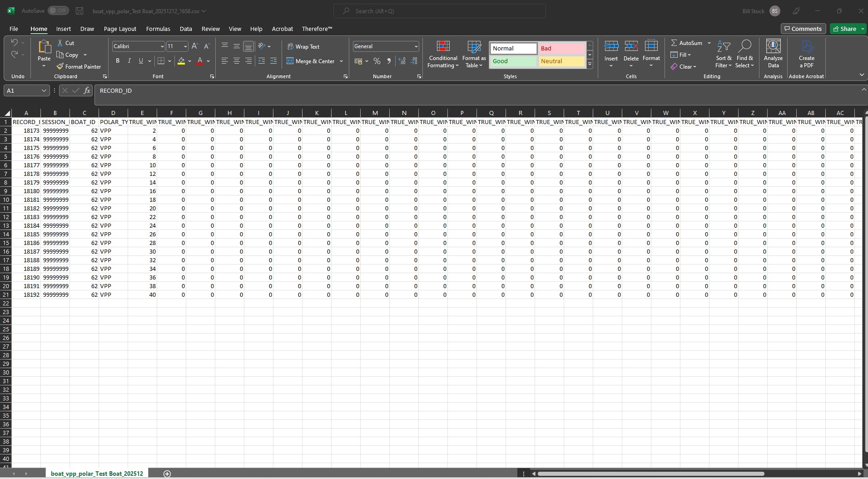
Task: Add a new sheet with plus icon
Action: (167, 474)
